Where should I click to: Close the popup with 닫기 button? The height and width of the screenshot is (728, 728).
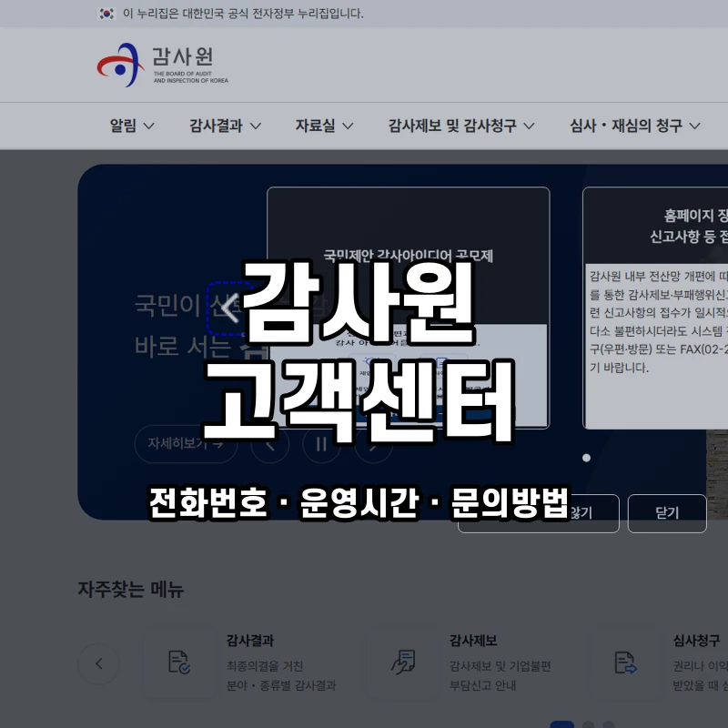pos(667,513)
